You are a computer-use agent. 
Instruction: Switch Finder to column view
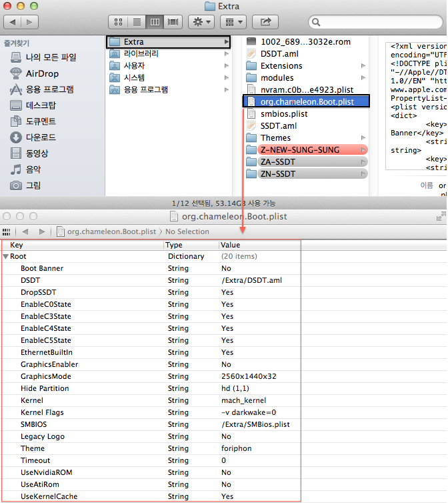click(155, 22)
